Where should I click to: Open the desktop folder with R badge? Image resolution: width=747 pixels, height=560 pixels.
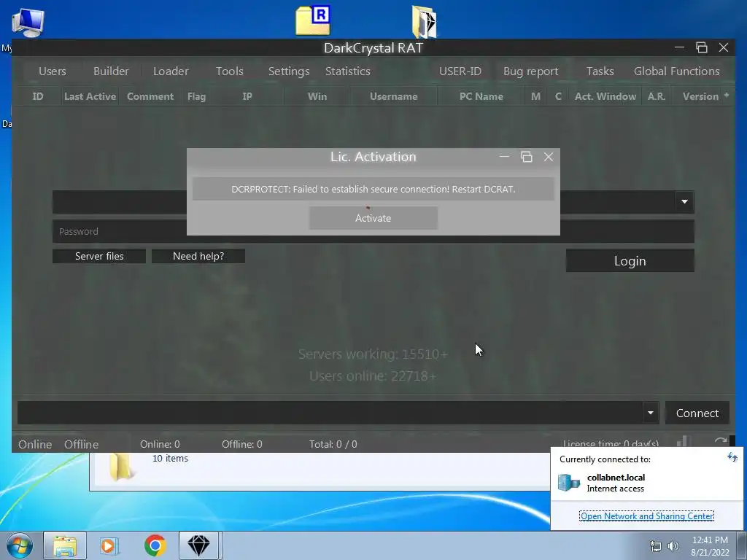pos(313,20)
